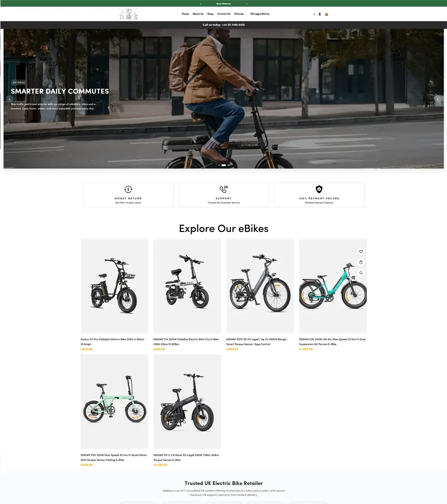This screenshot has width=447, height=504.
Task: Open the About Us menu item
Action: [198, 14]
